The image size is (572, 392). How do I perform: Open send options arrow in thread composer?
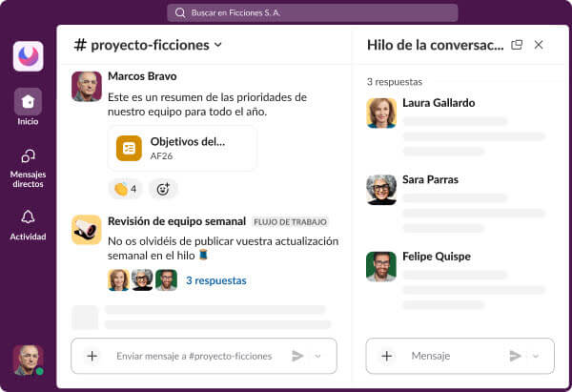[536, 356]
